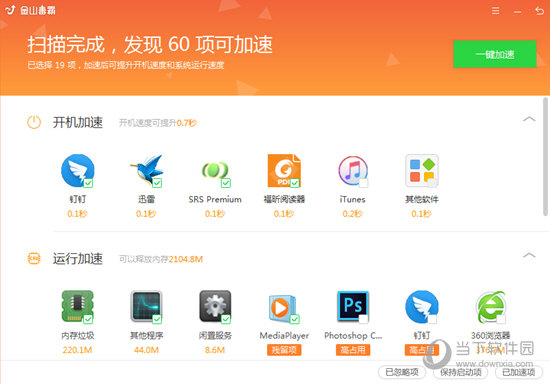550x384 pixels.
Task: Click the 运行加速 section title
Action: click(78, 258)
